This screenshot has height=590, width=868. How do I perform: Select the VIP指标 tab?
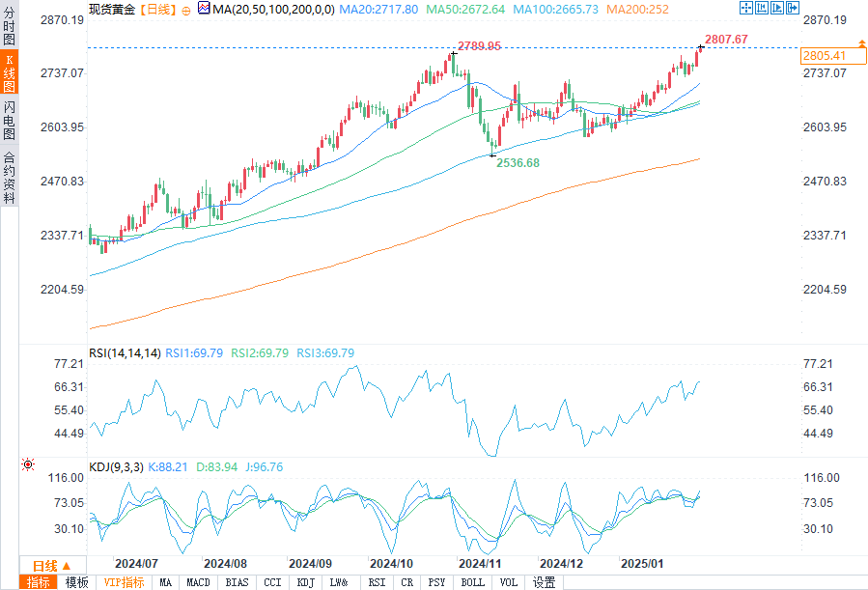(x=124, y=582)
